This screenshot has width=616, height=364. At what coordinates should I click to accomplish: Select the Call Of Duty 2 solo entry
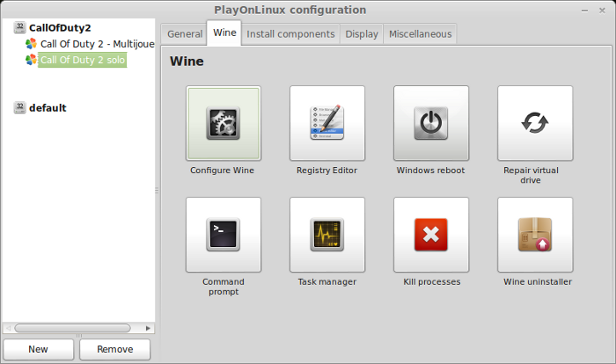point(83,60)
